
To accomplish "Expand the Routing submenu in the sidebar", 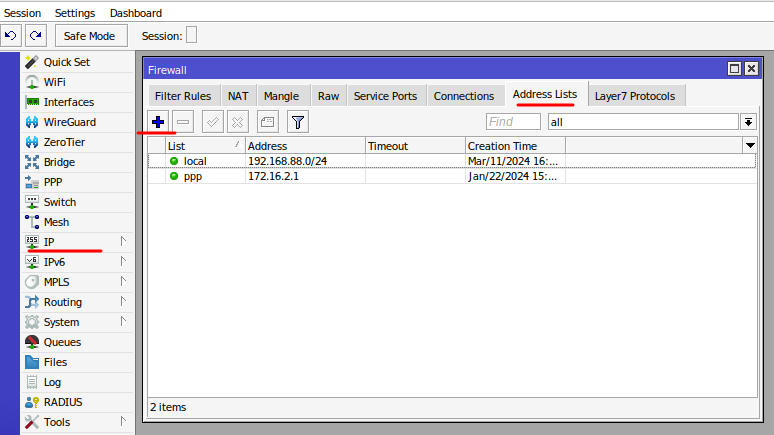I will click(x=123, y=302).
